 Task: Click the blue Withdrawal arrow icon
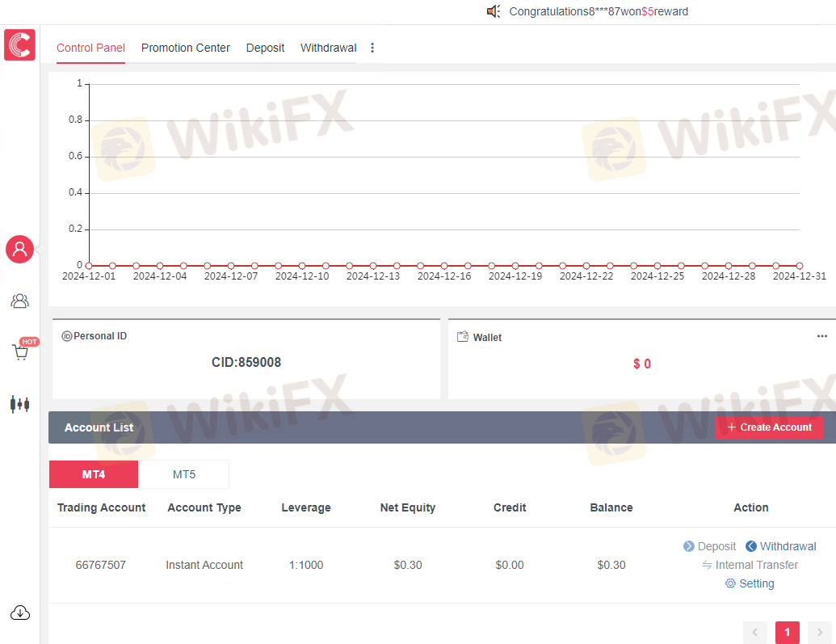coord(750,546)
